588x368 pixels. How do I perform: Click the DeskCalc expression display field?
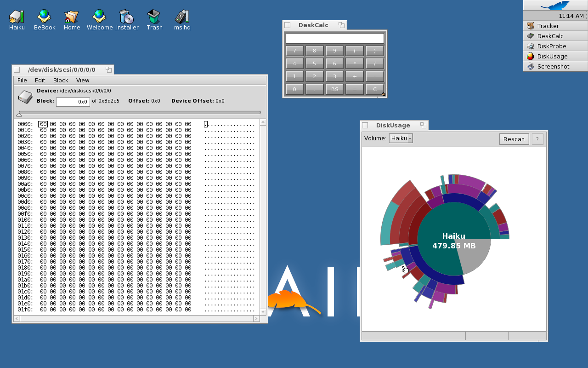tap(335, 38)
